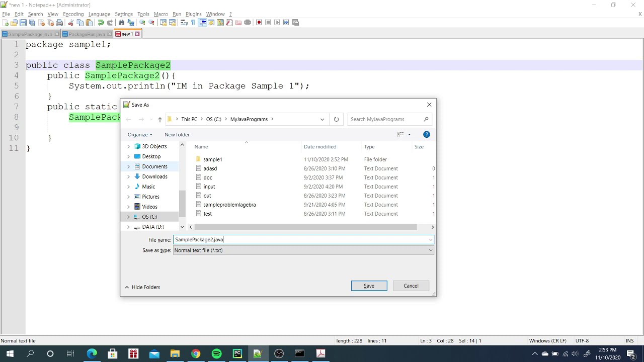Image resolution: width=644 pixels, height=362 pixels.
Task: Open the File menu
Action: pyautogui.click(x=6, y=14)
